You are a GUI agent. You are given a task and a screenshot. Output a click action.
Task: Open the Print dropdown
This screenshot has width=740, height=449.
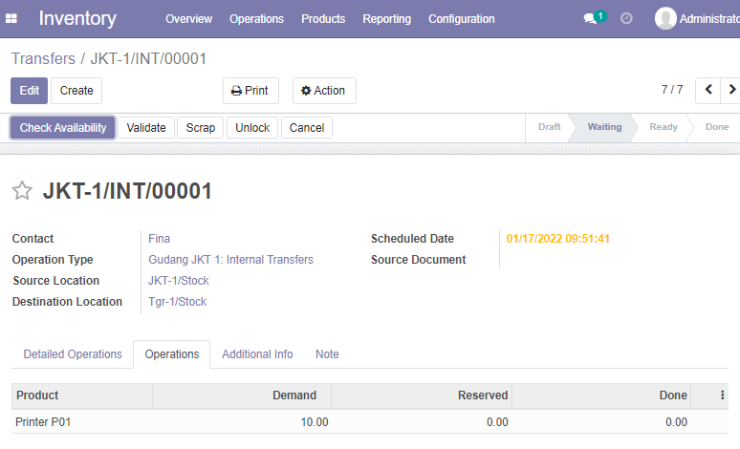[x=251, y=91]
